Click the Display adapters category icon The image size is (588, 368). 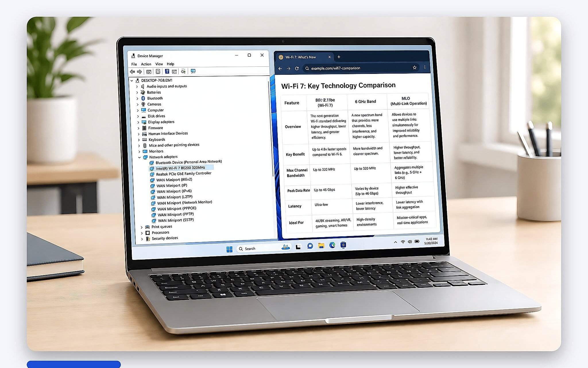[144, 122]
